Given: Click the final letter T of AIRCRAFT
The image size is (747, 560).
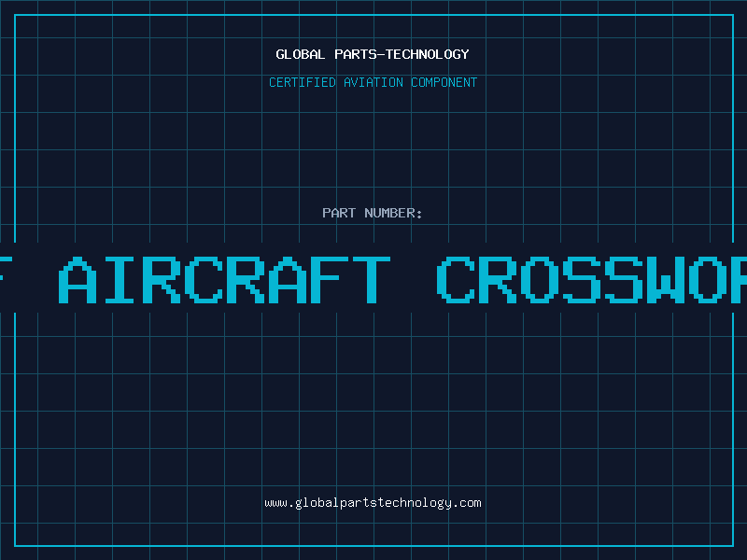Looking at the screenshot, I should [372, 280].
